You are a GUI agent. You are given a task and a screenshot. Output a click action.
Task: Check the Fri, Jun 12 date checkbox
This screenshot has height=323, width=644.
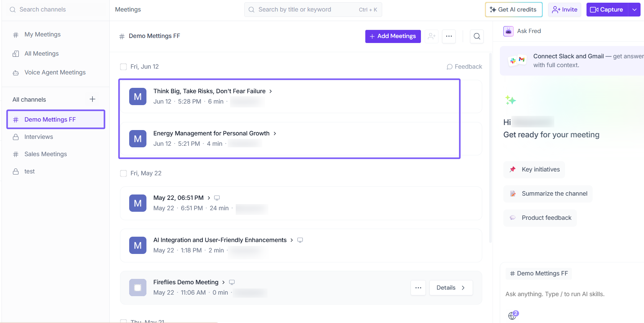tap(123, 67)
